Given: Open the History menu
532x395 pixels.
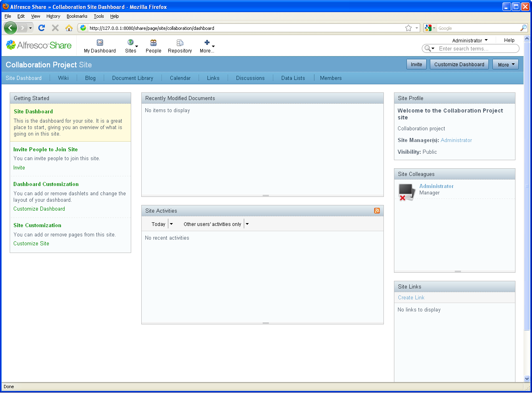Looking at the screenshot, I should tap(53, 16).
